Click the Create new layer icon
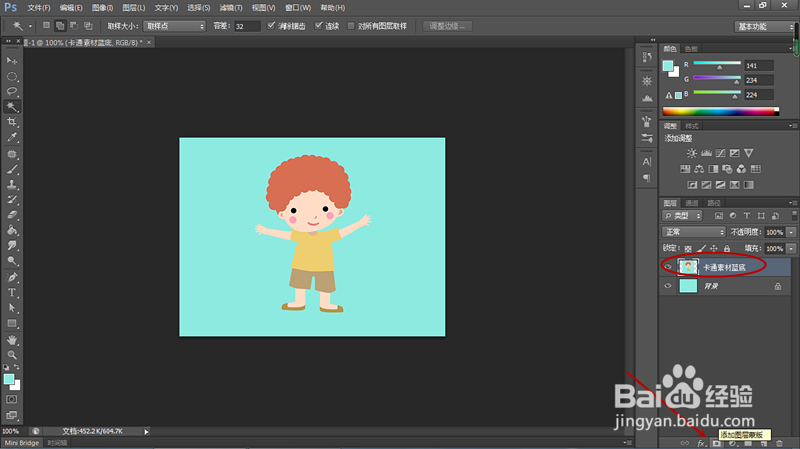Screen dimensions: 800x449 click(764, 443)
